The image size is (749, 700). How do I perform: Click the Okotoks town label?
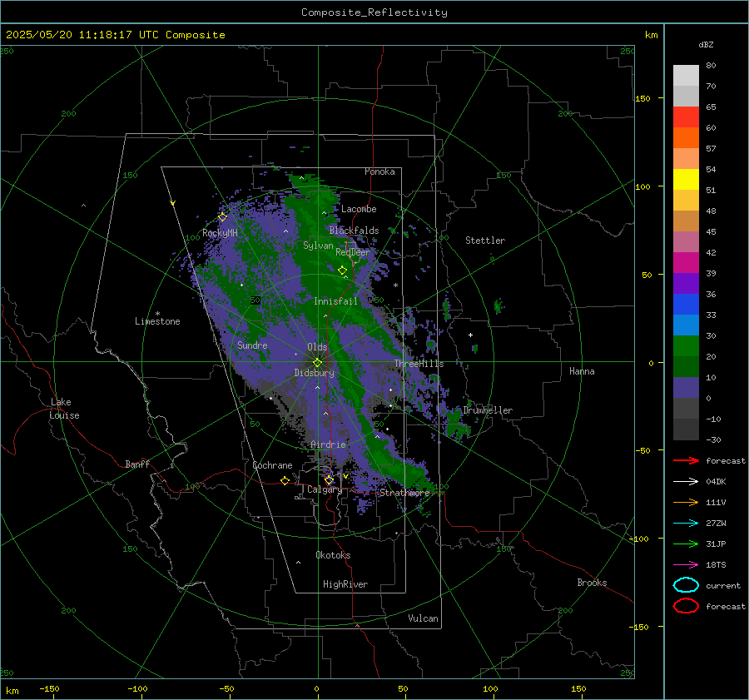click(333, 555)
